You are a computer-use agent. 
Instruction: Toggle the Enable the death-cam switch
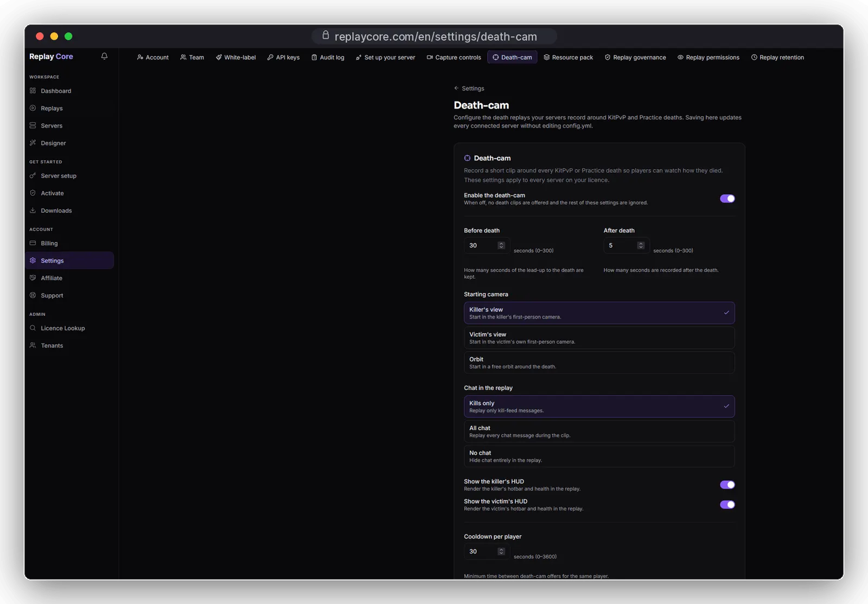pos(727,199)
